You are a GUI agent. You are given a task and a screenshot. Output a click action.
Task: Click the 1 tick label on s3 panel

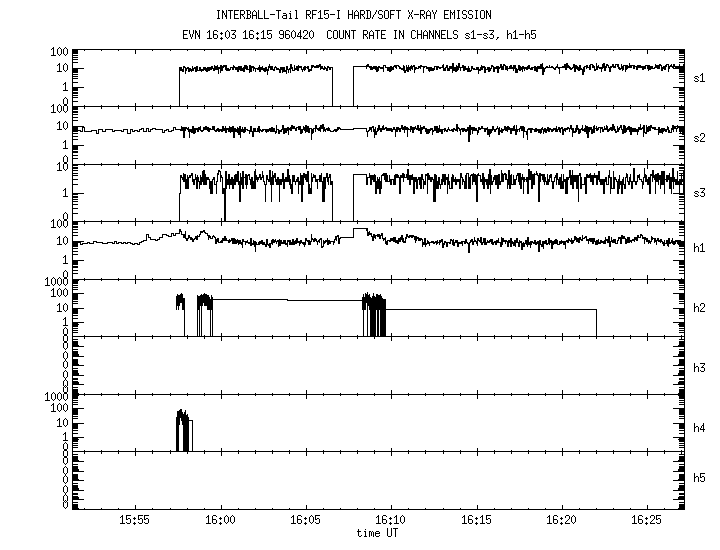65,193
